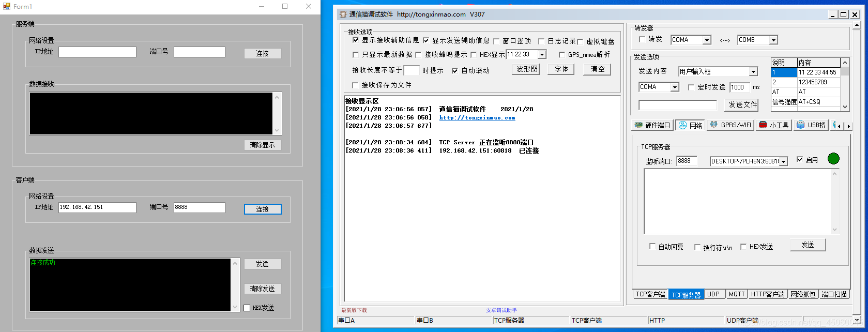Expand the 用户输入框 send content dropdown

pyautogui.click(x=753, y=72)
